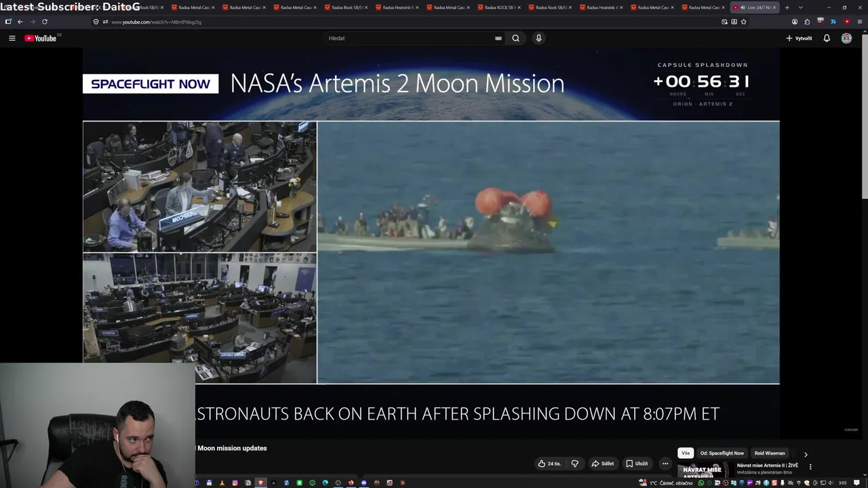Select the 'Od: Spaceflight Now' chip
Image resolution: width=868 pixels, height=488 pixels.
(722, 453)
